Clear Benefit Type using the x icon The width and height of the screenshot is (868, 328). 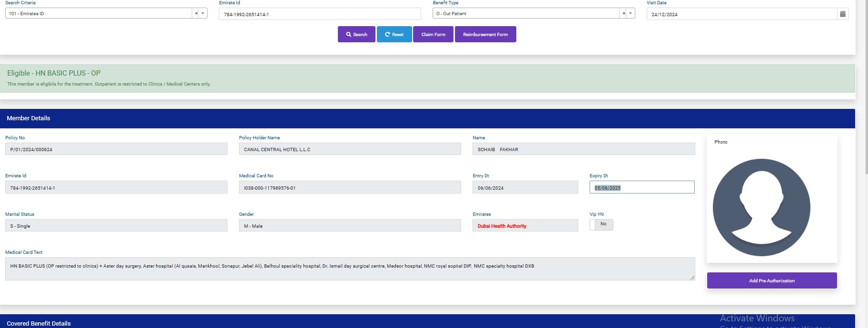(x=624, y=13)
